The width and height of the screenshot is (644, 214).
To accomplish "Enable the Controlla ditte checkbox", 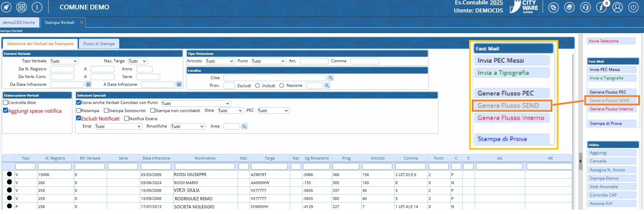I will (5, 103).
